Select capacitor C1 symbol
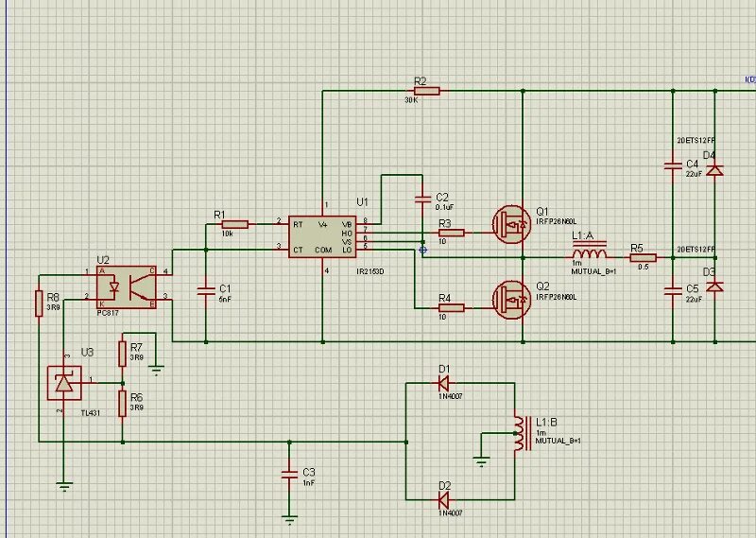Image resolution: width=756 pixels, height=538 pixels. (206, 291)
